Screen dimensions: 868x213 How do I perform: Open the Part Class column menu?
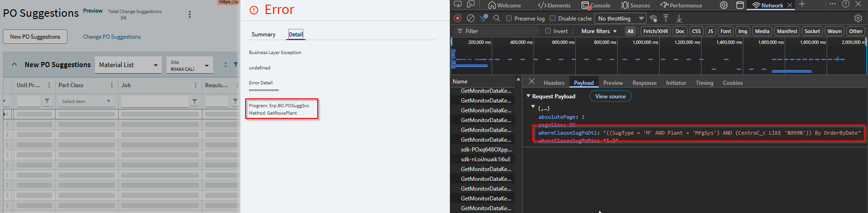(x=112, y=85)
